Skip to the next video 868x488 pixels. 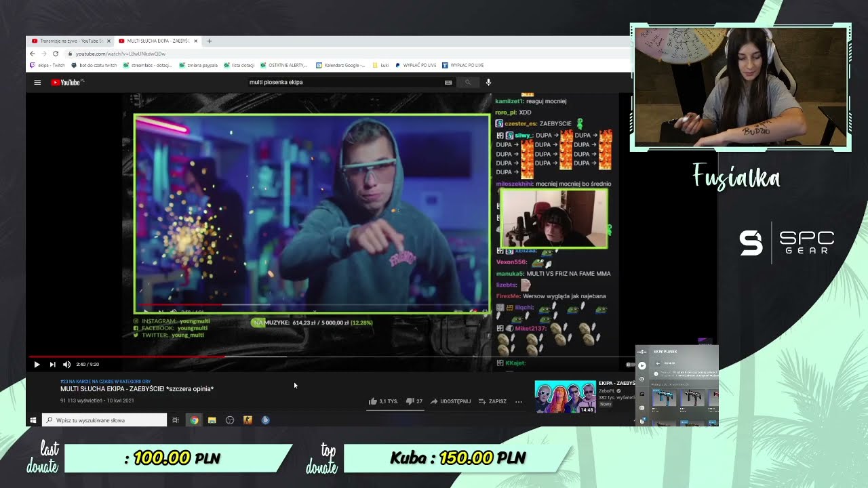point(52,365)
